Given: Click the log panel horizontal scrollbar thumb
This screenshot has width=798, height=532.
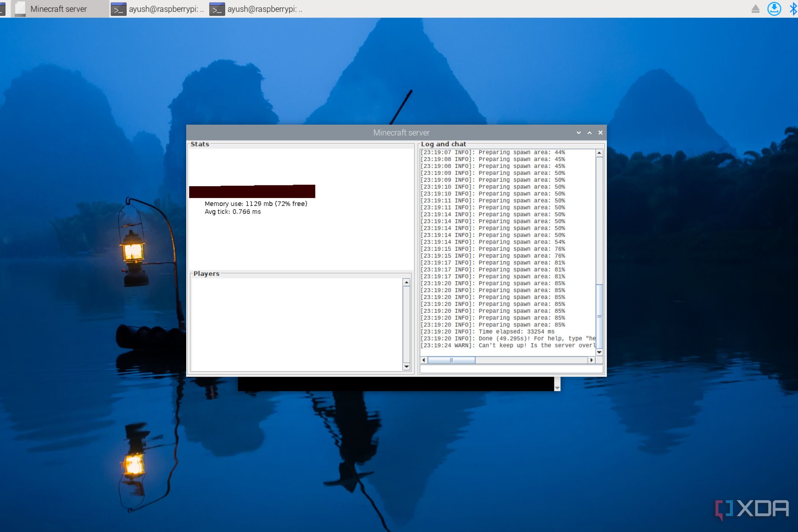Looking at the screenshot, I should coord(451,360).
